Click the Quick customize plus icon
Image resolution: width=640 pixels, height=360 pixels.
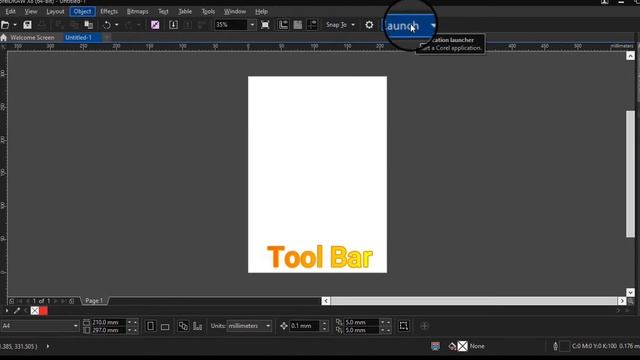pyautogui.click(x=424, y=326)
